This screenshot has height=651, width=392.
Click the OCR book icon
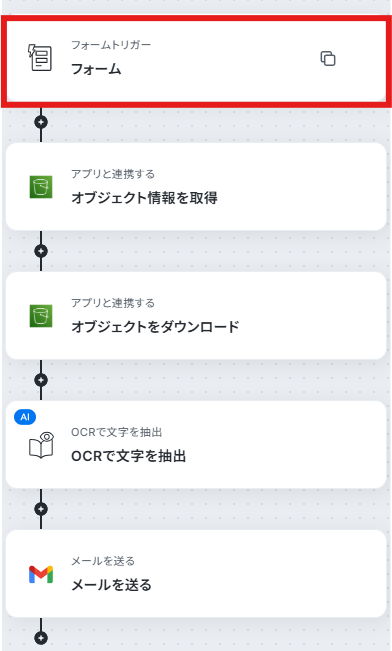click(x=42, y=445)
